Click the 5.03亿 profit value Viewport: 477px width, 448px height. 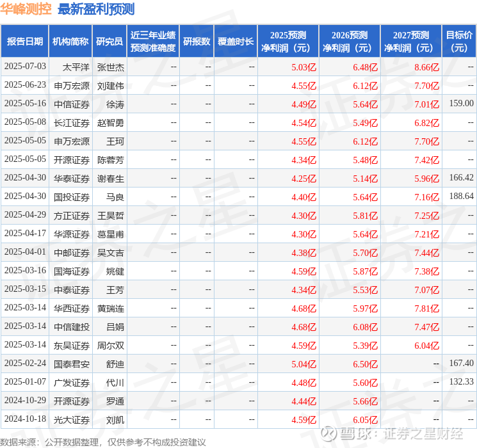pyautogui.click(x=303, y=67)
